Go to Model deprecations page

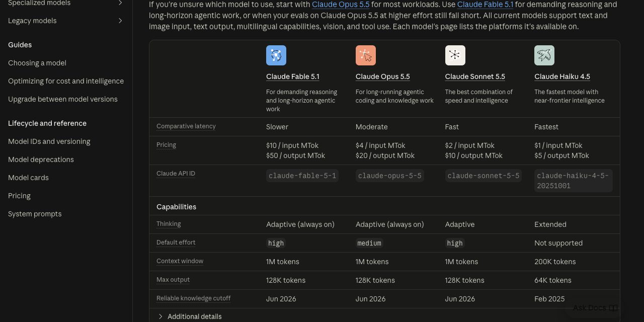pyautogui.click(x=41, y=159)
